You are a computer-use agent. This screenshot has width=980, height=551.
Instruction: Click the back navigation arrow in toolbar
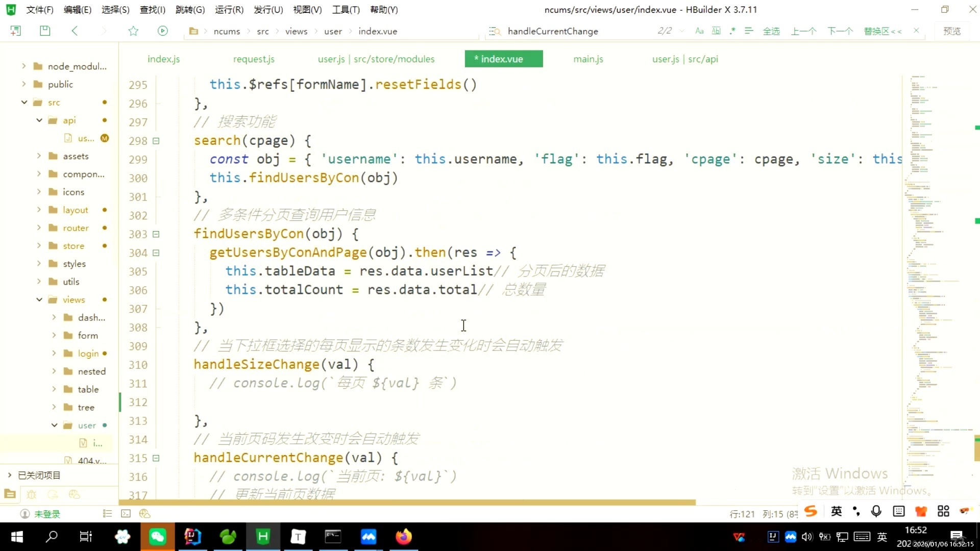click(75, 31)
